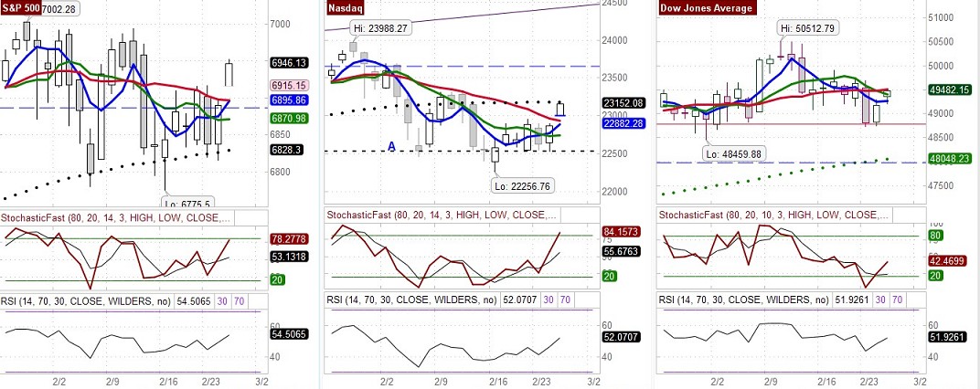Click the Nasdaq chart title label
The image size is (980, 389).
click(348, 8)
